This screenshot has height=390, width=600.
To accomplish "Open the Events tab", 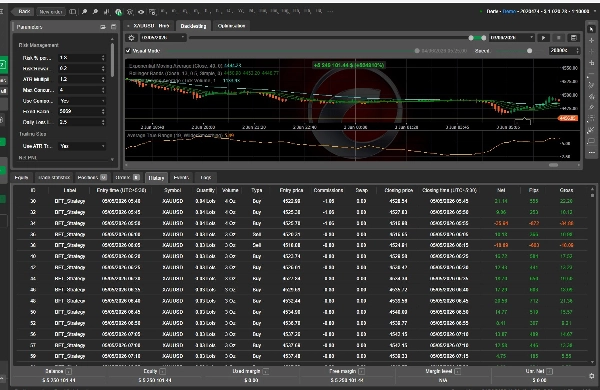I will [x=181, y=178].
